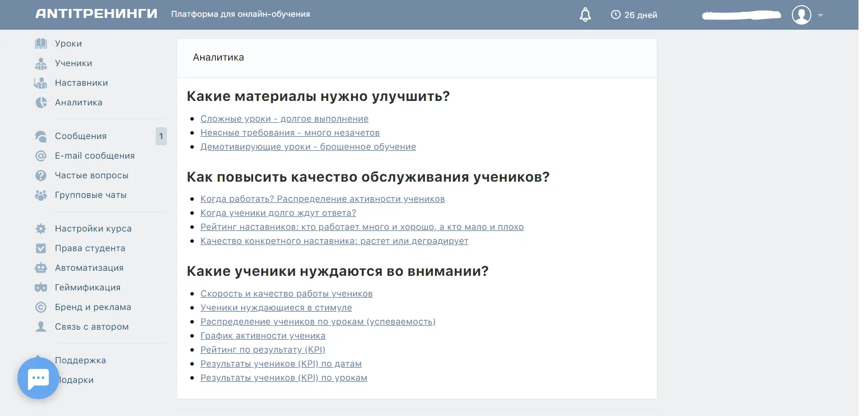Open link График активности ученика

click(x=263, y=336)
